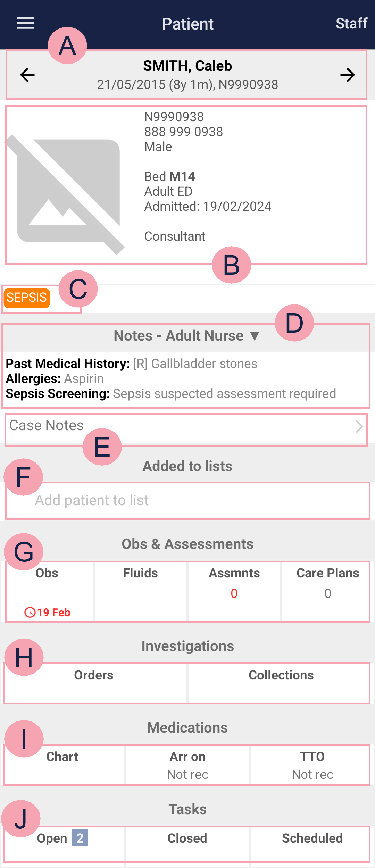Tap the orange SEPSIS alert badge
375x868 pixels.
pyautogui.click(x=27, y=298)
